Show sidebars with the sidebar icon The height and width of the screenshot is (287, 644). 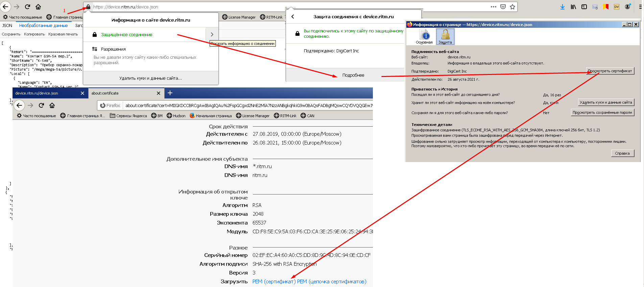pos(584,7)
